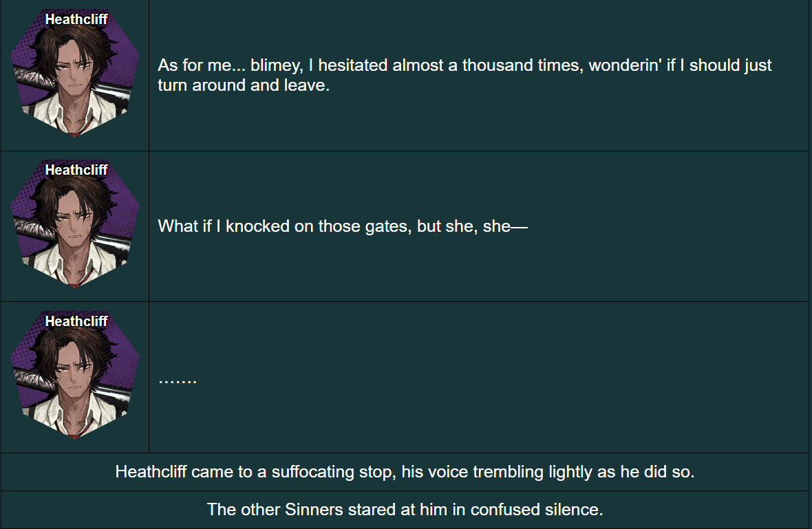The width and height of the screenshot is (812, 529).
Task: Click the dialogue 'What if I knocked on those gates'
Action: (x=342, y=226)
